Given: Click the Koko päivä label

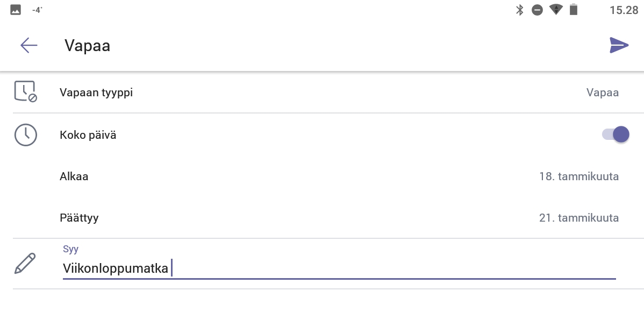Looking at the screenshot, I should click(88, 135).
